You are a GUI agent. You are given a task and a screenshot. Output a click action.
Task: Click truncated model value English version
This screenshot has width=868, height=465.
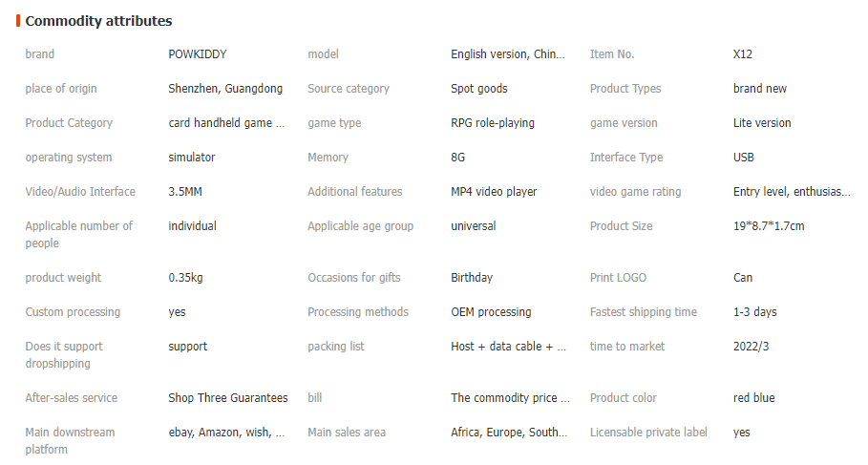(x=508, y=54)
